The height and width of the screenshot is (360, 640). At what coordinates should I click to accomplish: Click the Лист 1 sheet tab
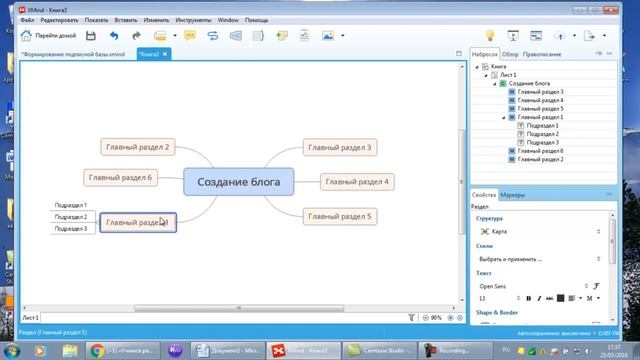click(30, 318)
